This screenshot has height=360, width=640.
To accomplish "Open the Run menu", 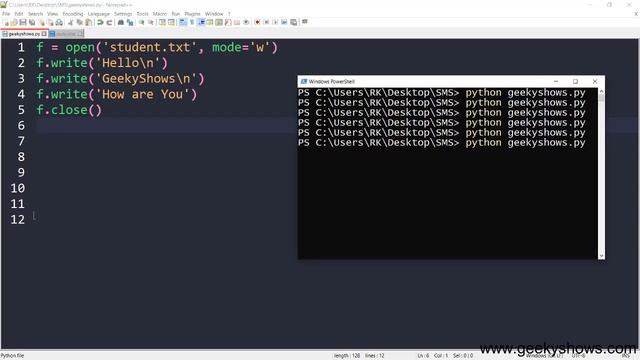I will [176, 14].
